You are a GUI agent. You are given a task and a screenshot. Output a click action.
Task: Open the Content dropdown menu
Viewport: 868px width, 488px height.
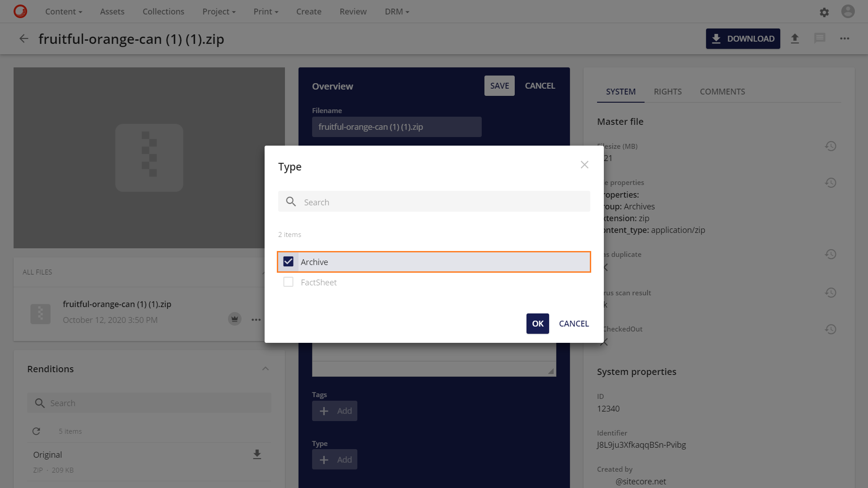pyautogui.click(x=63, y=12)
